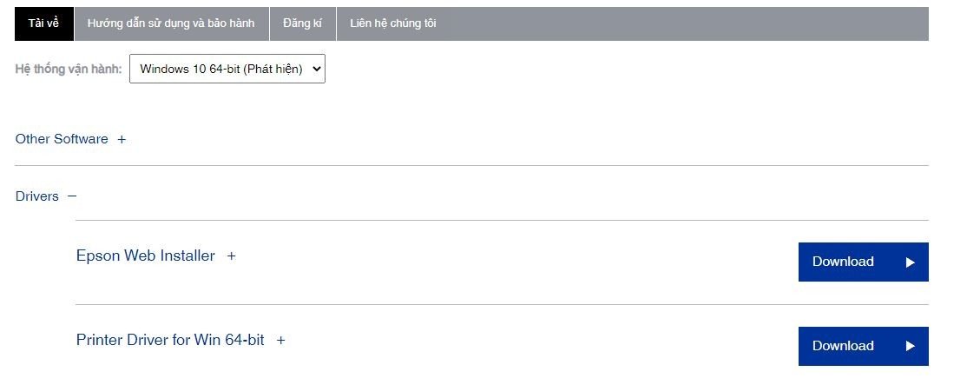The image size is (980, 385).
Task: Switch to Hướng dẫn sử dụng và bảo hành tab
Action: point(171,23)
